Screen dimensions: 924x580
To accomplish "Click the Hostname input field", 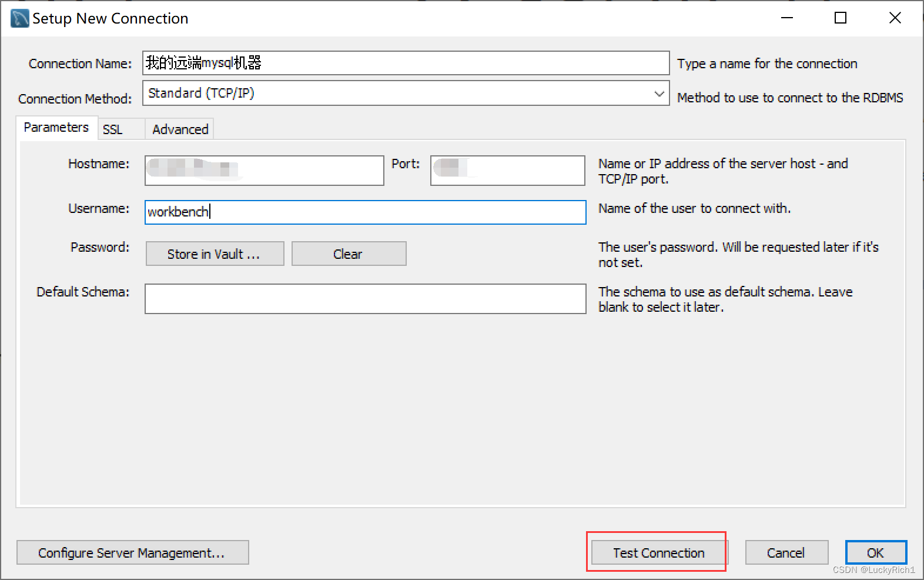I will (x=265, y=171).
